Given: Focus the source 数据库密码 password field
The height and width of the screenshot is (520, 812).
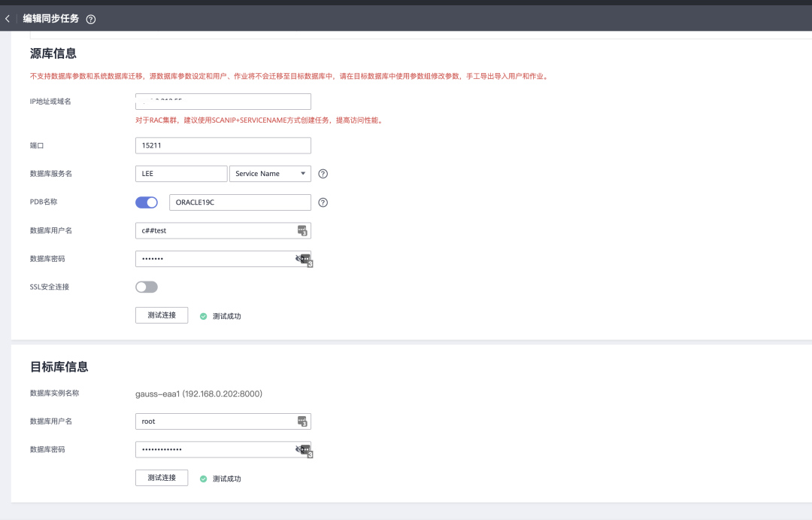Looking at the screenshot, I should pos(223,259).
